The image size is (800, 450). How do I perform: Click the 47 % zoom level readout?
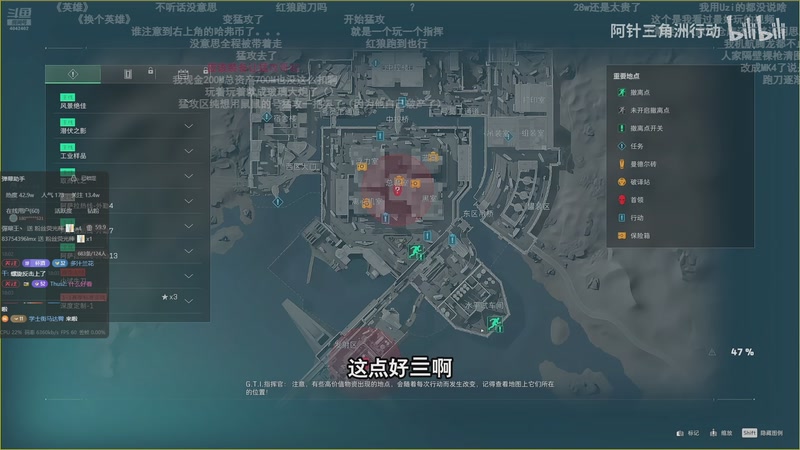[x=742, y=352]
